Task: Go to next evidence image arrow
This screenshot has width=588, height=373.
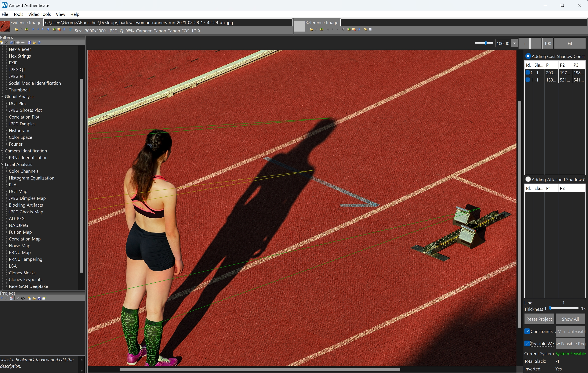Action: click(x=43, y=29)
